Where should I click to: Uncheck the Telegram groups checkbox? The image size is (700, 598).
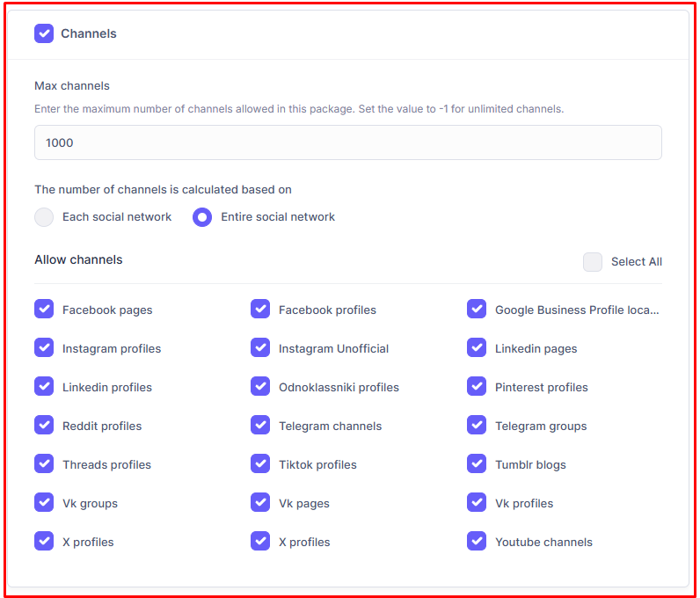pos(477,426)
